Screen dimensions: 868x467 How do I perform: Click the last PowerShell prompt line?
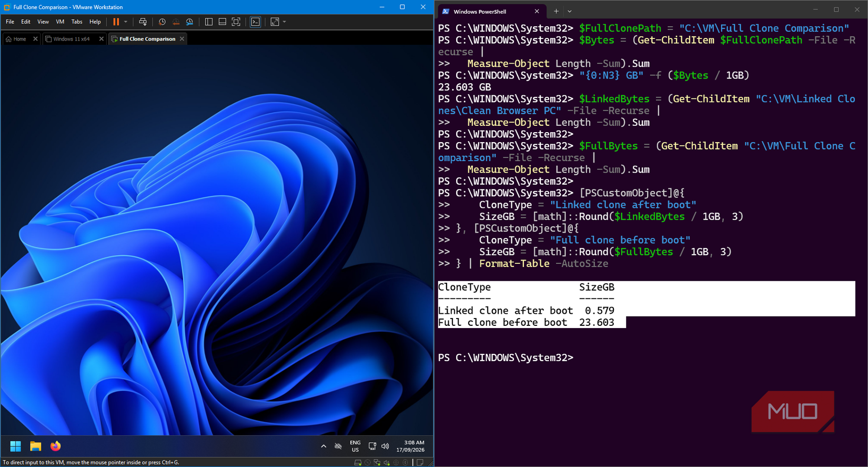click(x=506, y=358)
